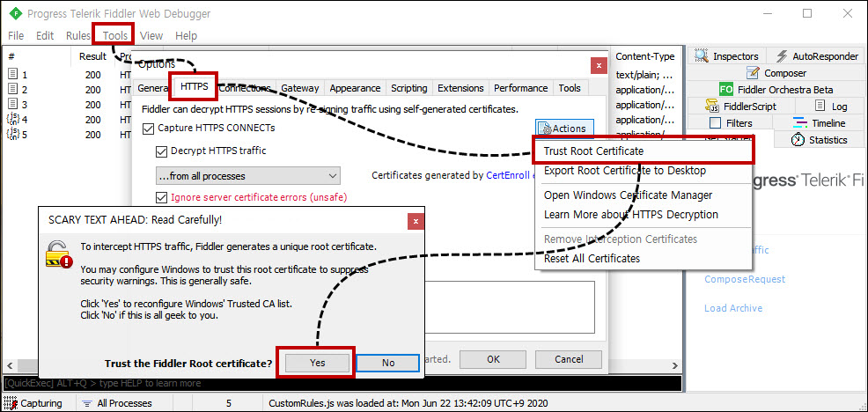Choose Learn More about HTTPS Decryption
The width and height of the screenshot is (868, 412).
644,214
